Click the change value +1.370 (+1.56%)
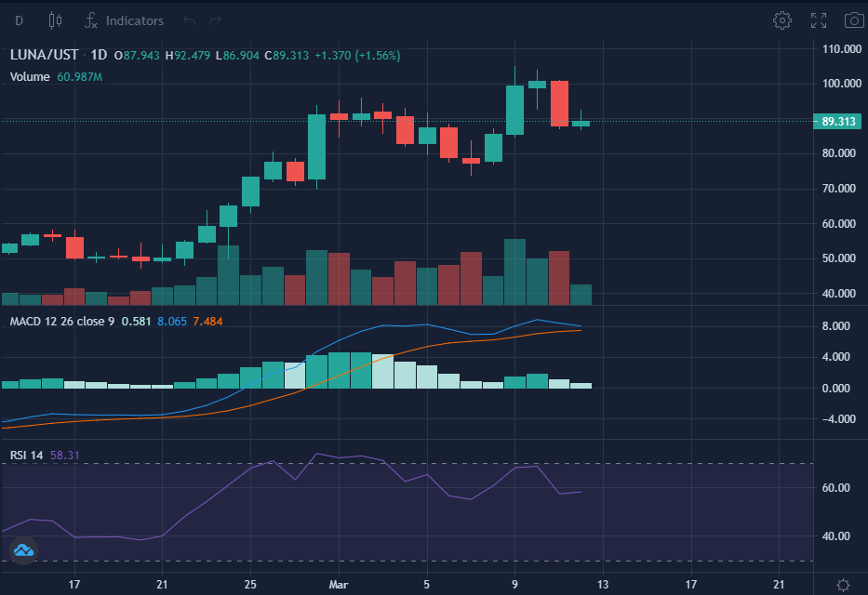Screen dimensions: 868x595 (x=357, y=55)
